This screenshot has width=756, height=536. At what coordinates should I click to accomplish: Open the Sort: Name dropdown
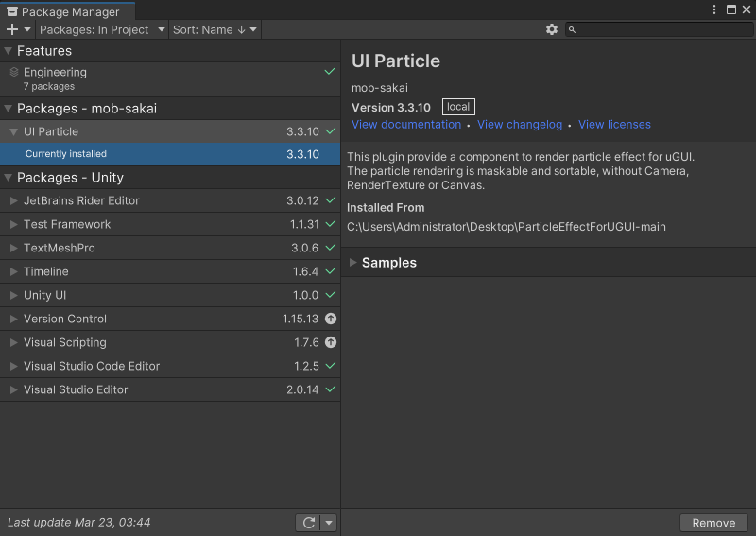click(x=215, y=29)
